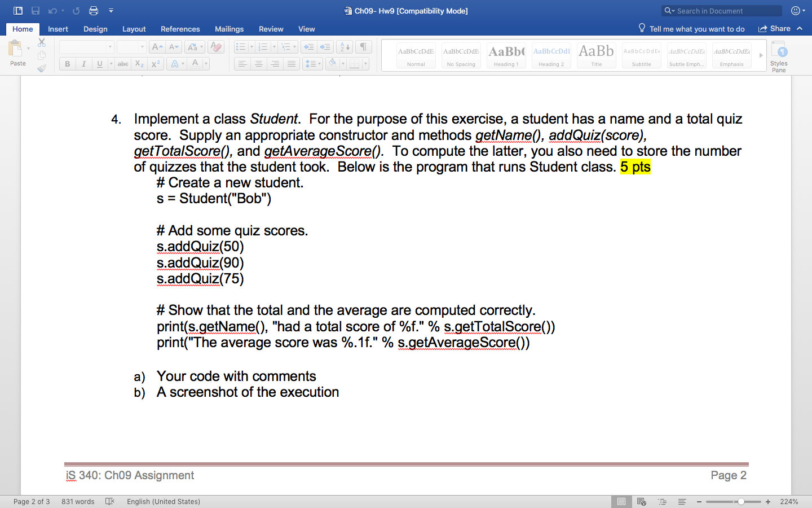Viewport: 812px width, 508px height.
Task: Select the subscript icon
Action: pyautogui.click(x=139, y=63)
